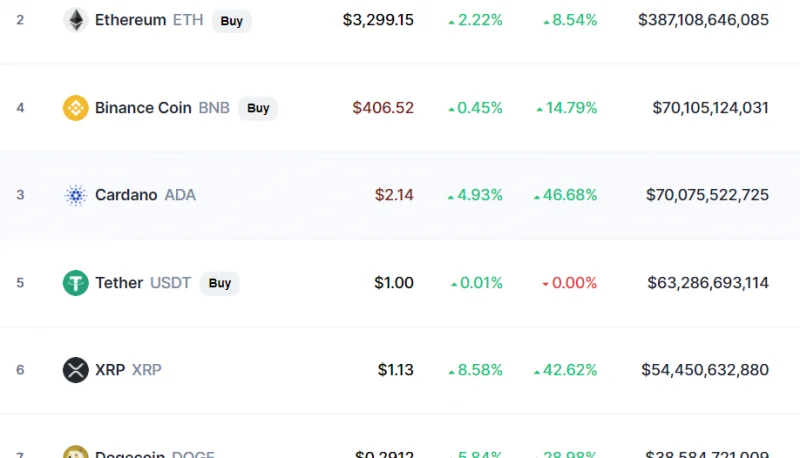Click the Cardano logo icon

coord(76,195)
